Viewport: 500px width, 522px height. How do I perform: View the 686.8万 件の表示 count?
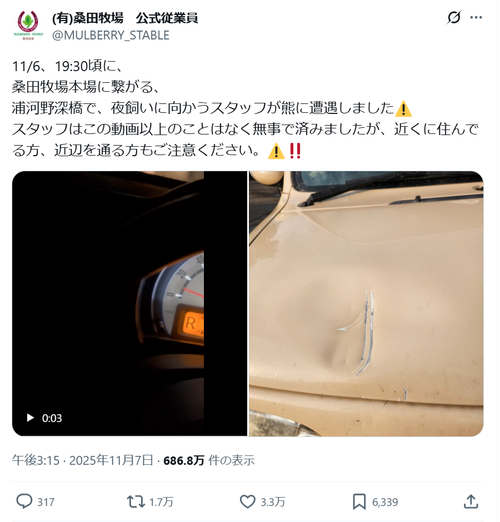(x=209, y=460)
